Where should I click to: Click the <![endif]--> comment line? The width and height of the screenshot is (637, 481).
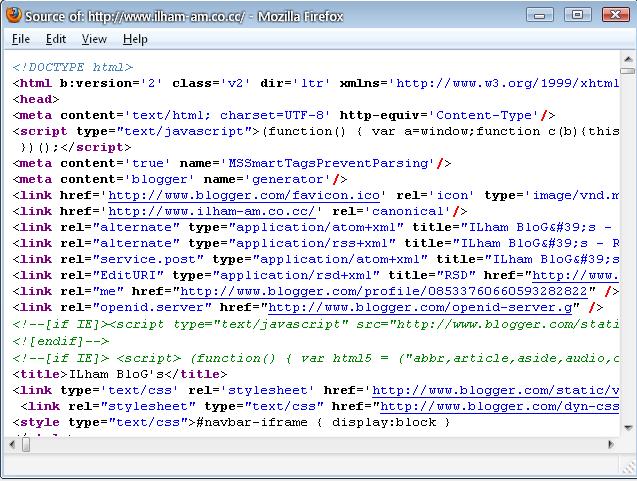pos(61,341)
